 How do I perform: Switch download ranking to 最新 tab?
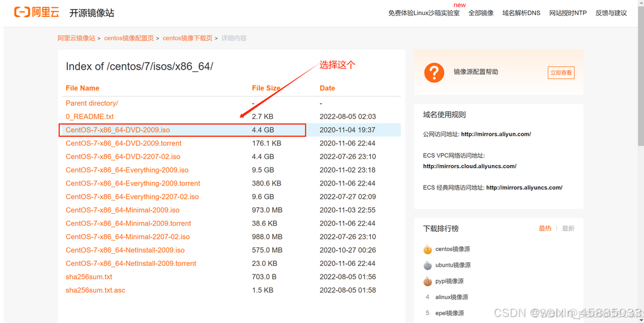[568, 229]
